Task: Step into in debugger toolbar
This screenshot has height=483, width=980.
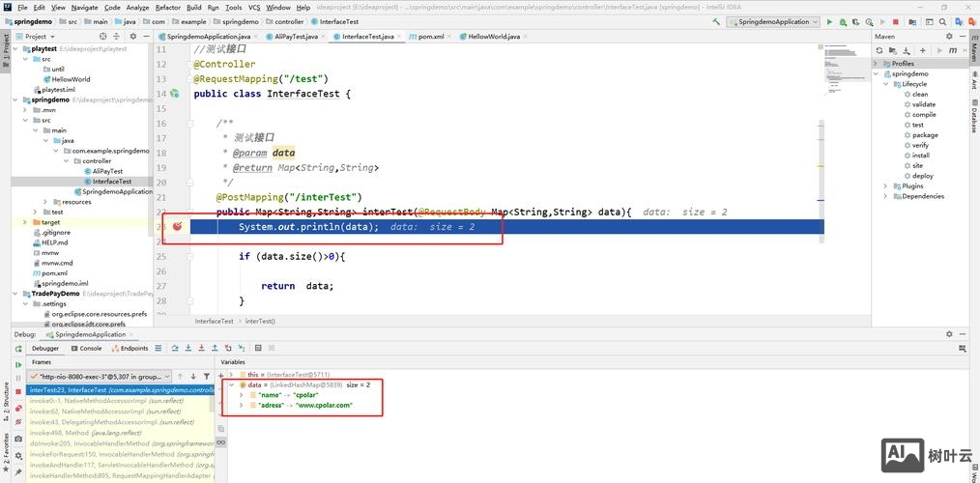Action: point(188,348)
